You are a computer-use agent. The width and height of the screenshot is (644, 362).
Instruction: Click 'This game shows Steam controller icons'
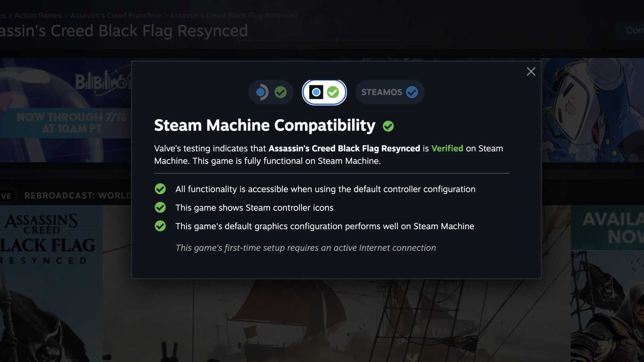point(254,208)
